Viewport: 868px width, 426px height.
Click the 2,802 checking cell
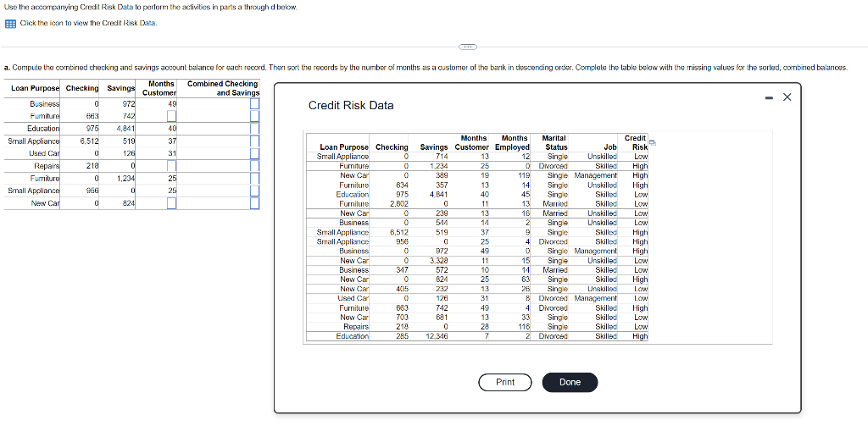tap(399, 204)
